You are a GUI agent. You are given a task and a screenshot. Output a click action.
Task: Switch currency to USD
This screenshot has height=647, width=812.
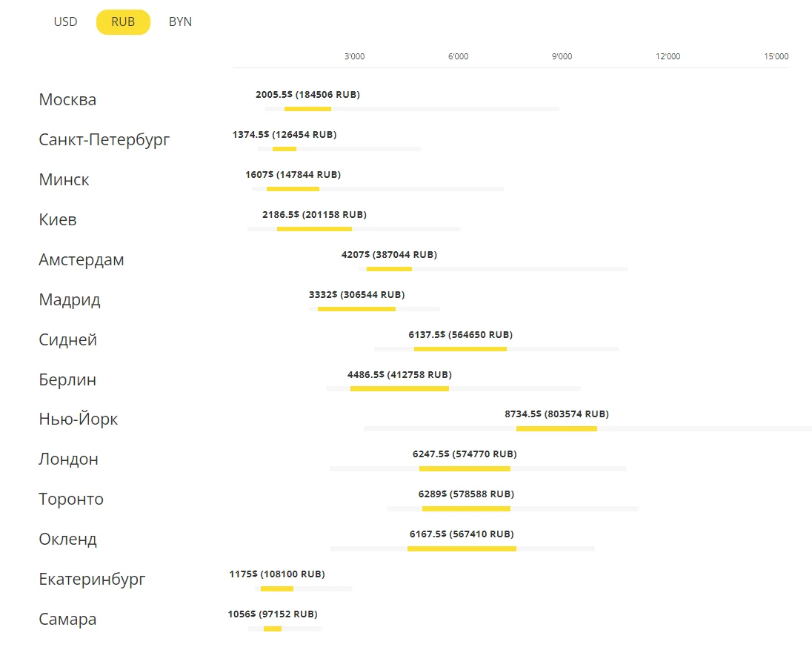[65, 22]
